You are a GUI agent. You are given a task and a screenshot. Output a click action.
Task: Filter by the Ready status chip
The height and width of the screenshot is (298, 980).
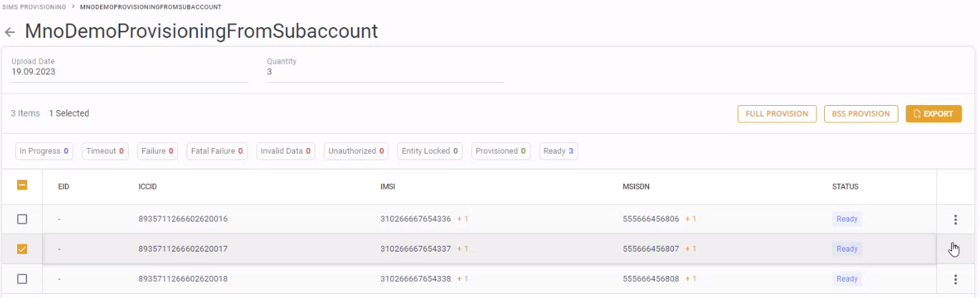pos(558,152)
